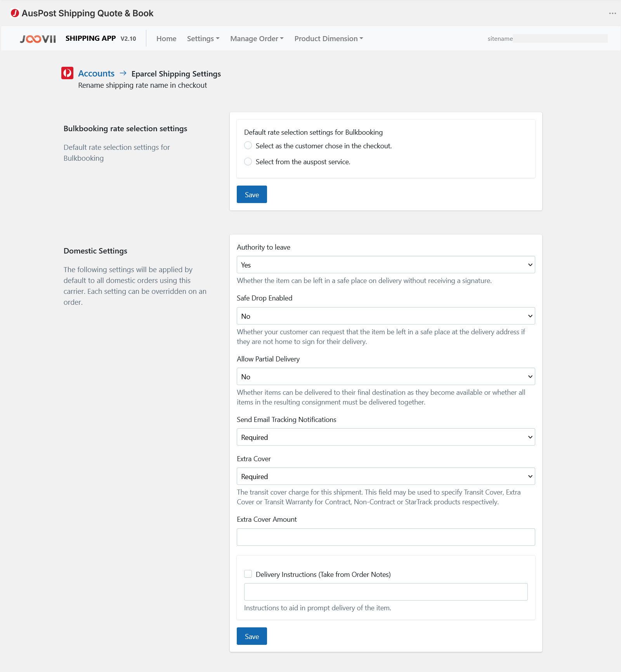Click the 'Eparcel Shipping Settings' breadcrumb text
621x672 pixels.
tap(176, 74)
